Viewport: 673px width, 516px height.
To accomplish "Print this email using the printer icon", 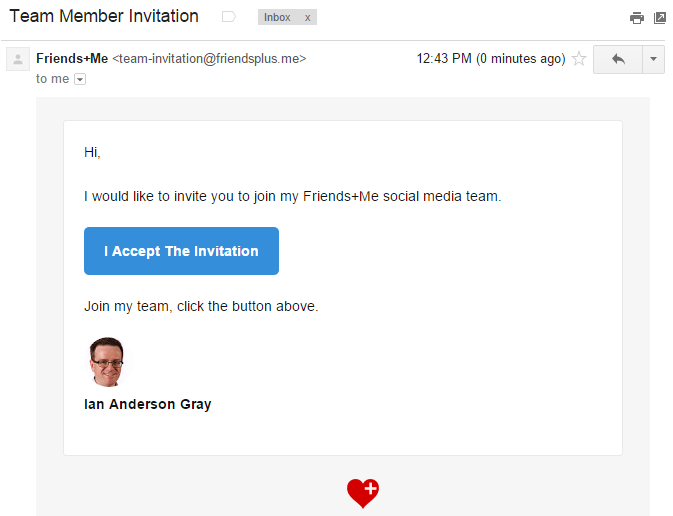I will click(637, 18).
